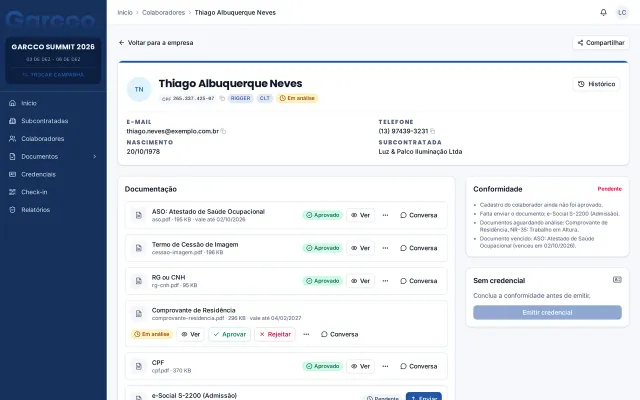
Task: Open Conversa for RG ou CNH
Action: pyautogui.click(x=419, y=281)
